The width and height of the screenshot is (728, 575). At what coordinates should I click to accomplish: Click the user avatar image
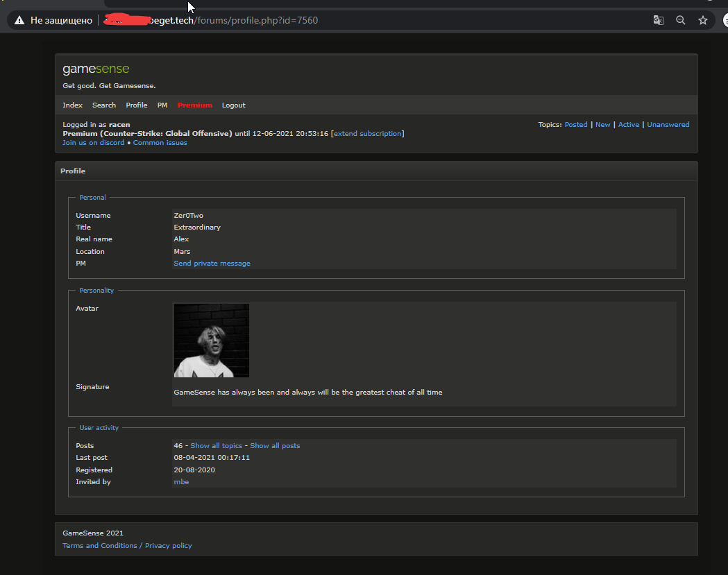[x=211, y=341]
